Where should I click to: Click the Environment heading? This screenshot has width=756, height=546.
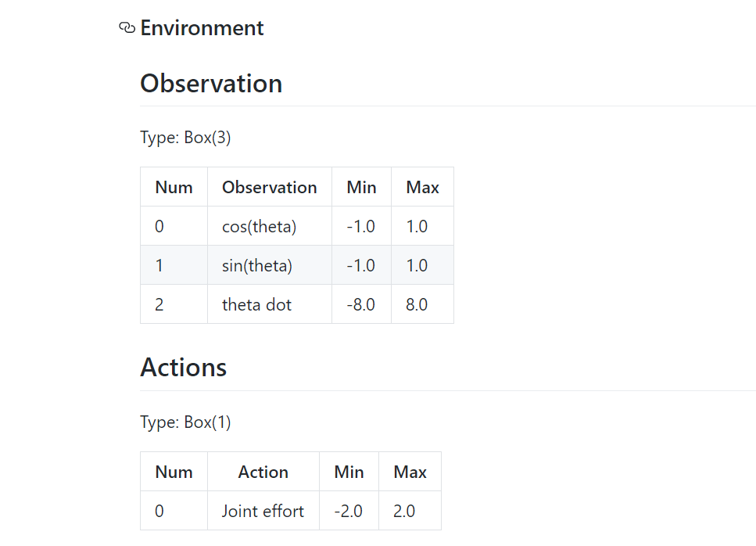(x=202, y=28)
